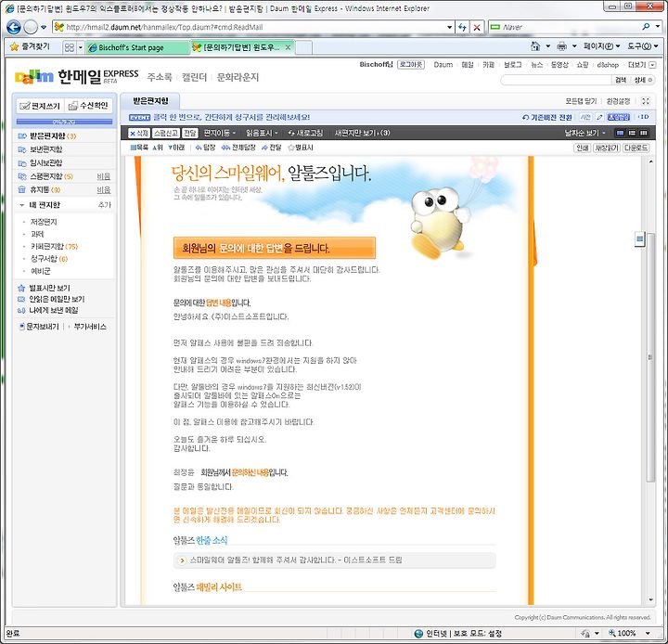The image size is (668, 644).
Task: Open the 청구서함 (6) folder
Action: (49, 259)
